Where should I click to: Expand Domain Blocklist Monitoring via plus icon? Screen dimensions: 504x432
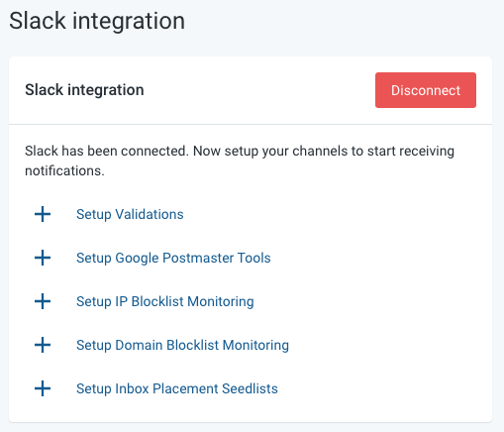pyautogui.click(x=43, y=345)
